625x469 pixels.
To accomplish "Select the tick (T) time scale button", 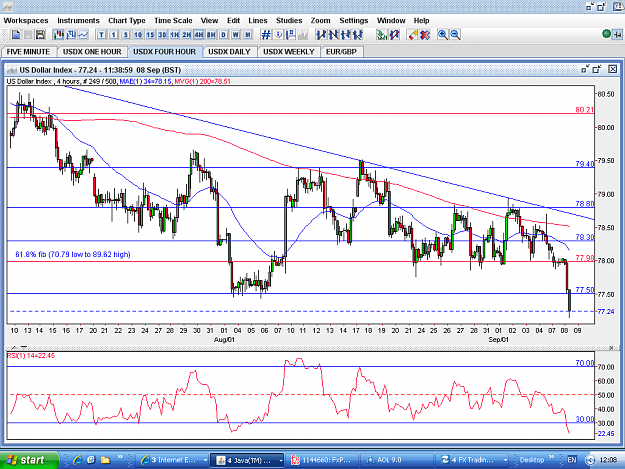I will coord(101,35).
